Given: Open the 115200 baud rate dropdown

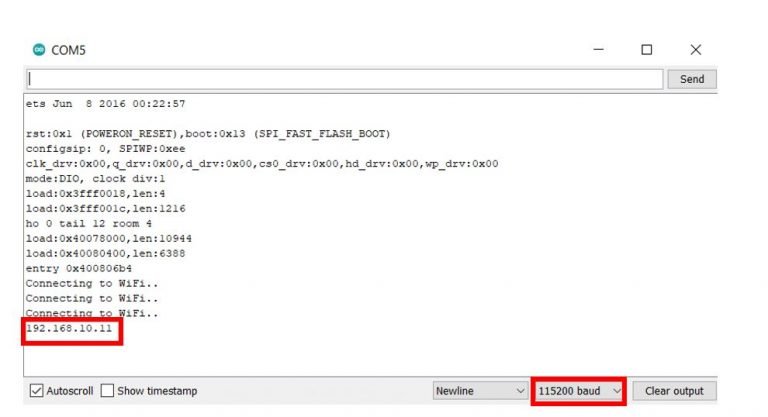Looking at the screenshot, I should pos(578,391).
